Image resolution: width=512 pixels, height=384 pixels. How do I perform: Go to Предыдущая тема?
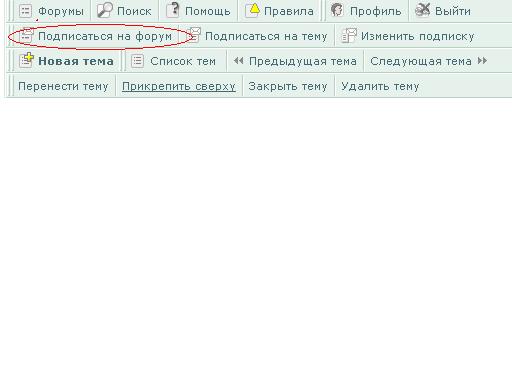click(x=303, y=61)
